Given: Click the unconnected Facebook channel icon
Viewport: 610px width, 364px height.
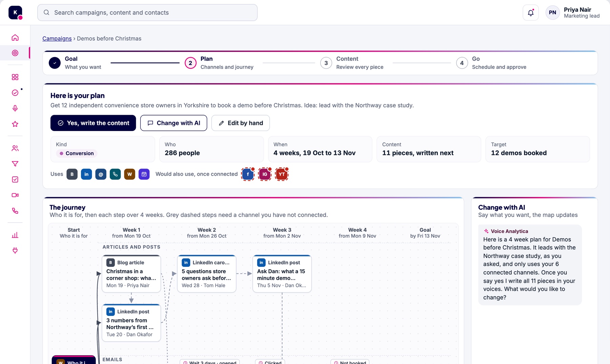Looking at the screenshot, I should [x=248, y=174].
